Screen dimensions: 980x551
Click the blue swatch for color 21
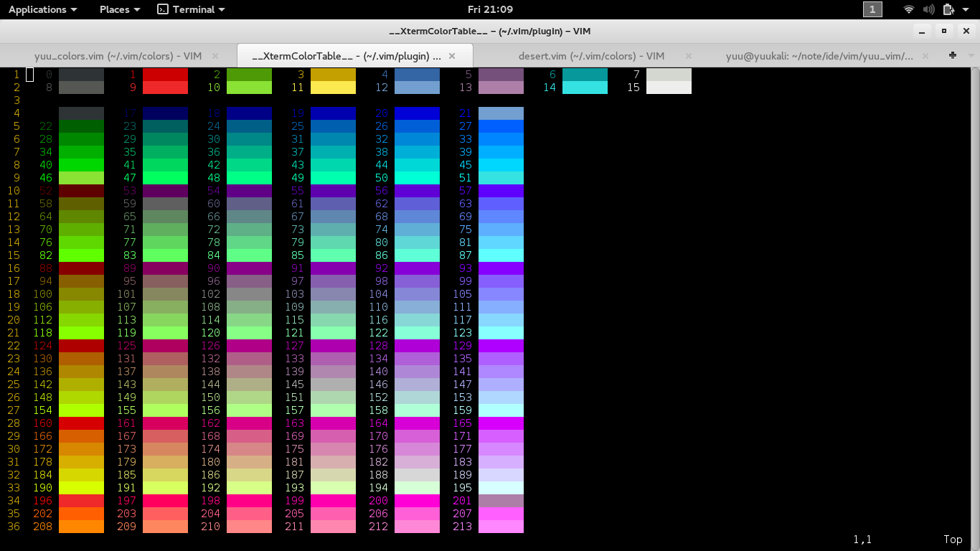(501, 113)
